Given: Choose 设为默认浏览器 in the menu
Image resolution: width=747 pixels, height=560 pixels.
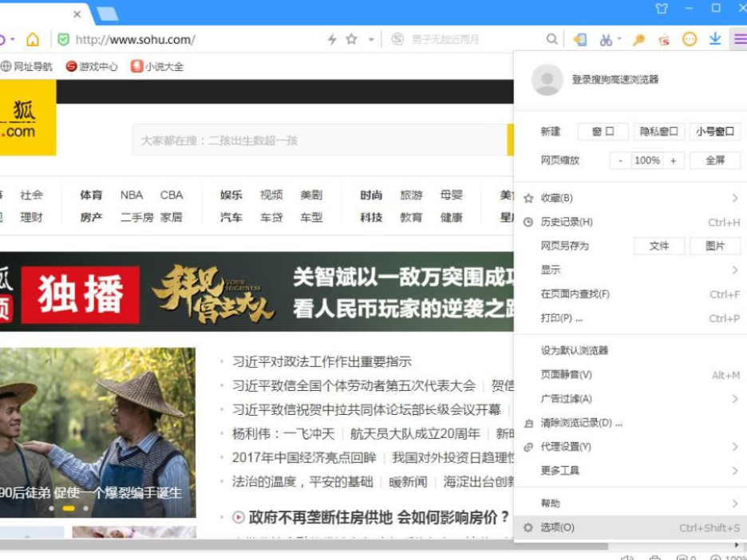Looking at the screenshot, I should pos(630,350).
